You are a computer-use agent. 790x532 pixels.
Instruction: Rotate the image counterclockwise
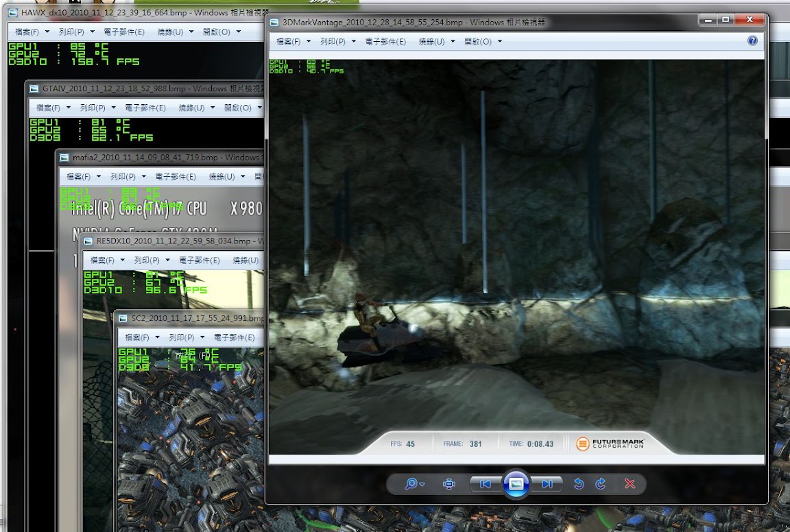(x=578, y=483)
